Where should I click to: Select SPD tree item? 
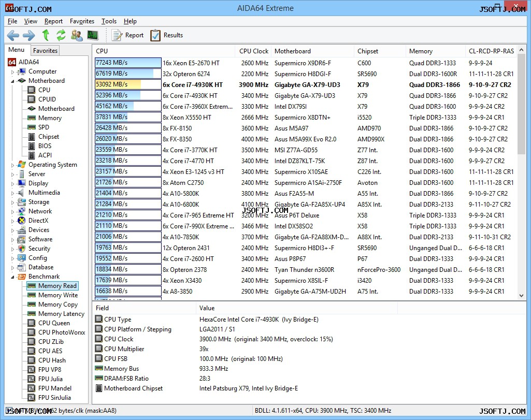[39, 127]
